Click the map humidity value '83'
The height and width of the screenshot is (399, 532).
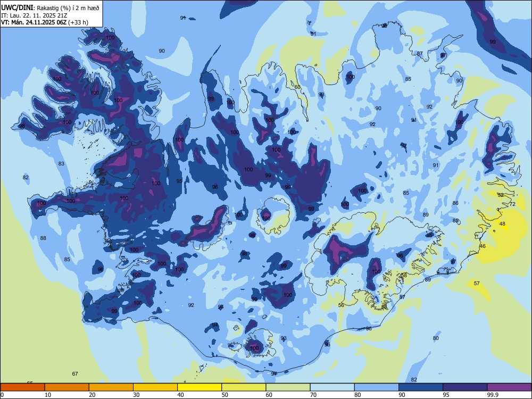click(x=61, y=163)
